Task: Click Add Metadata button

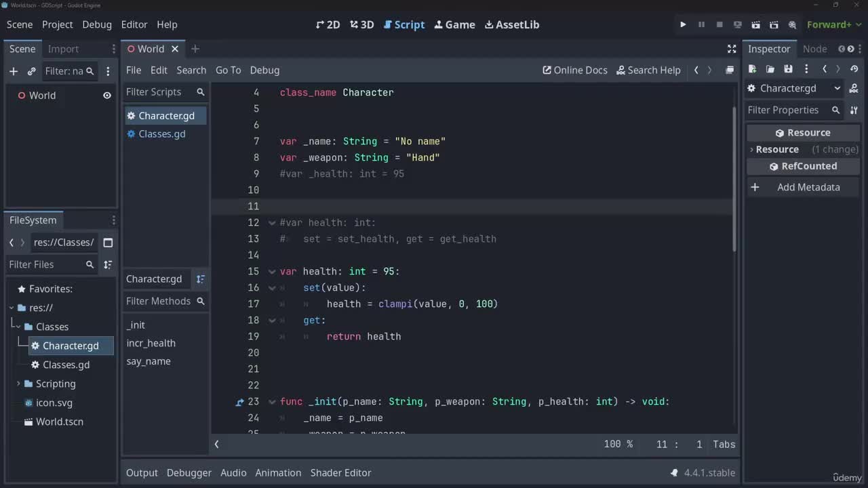Action: coord(803,187)
